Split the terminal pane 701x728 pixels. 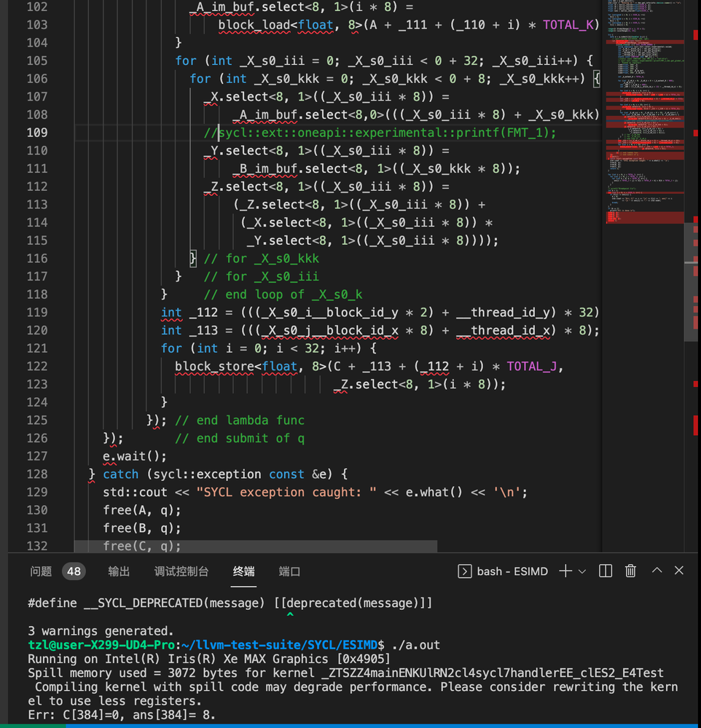(x=606, y=571)
